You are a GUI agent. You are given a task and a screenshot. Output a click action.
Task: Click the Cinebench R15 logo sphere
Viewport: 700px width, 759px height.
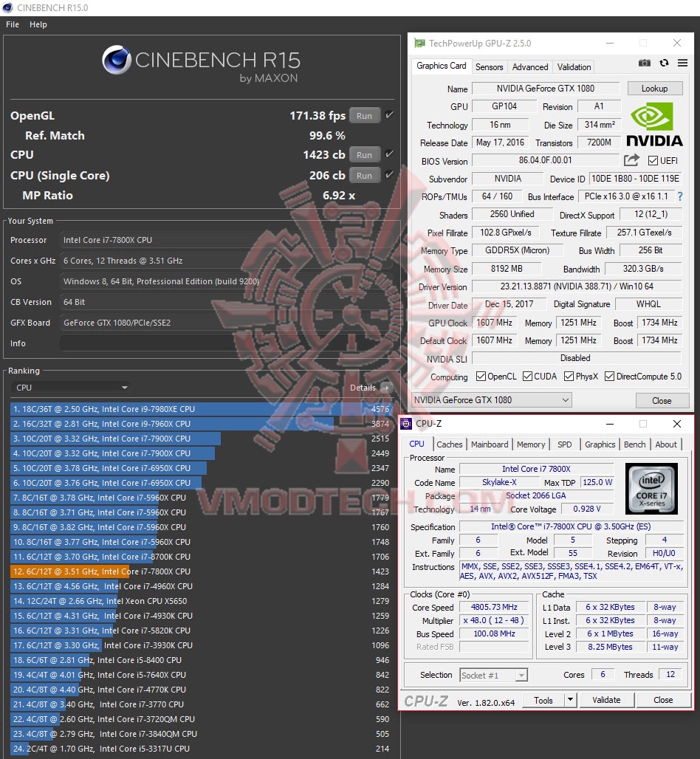[x=117, y=60]
